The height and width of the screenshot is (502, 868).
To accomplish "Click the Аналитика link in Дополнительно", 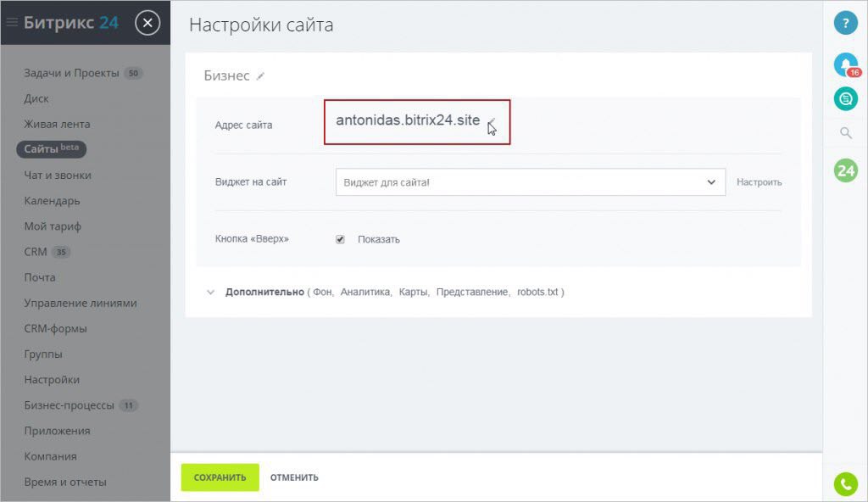I will (365, 292).
